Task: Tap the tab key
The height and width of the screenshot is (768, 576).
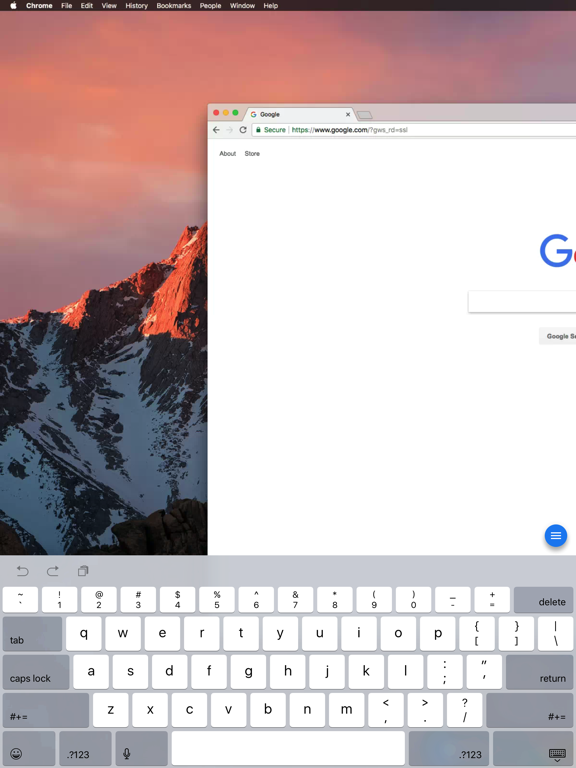Action: [x=32, y=634]
